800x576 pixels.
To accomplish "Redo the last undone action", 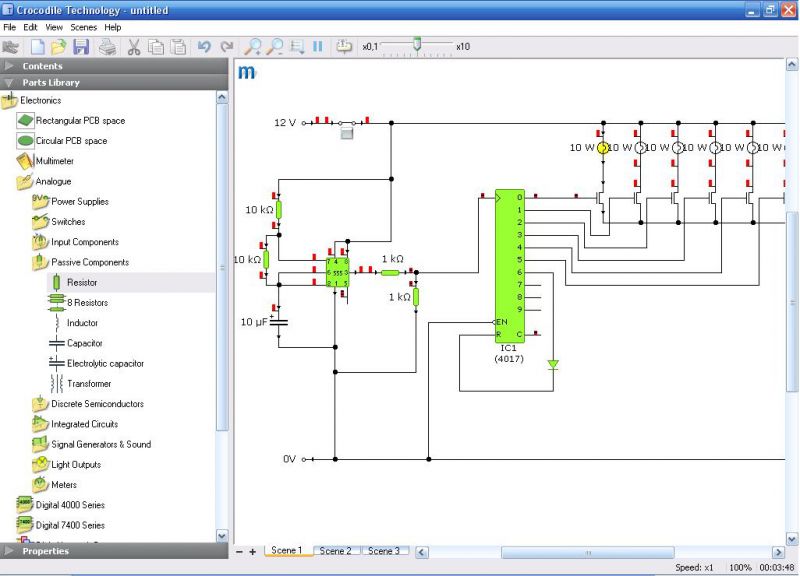I will pyautogui.click(x=227, y=47).
